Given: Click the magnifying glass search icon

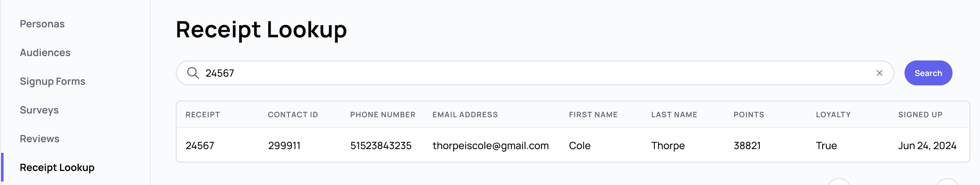Looking at the screenshot, I should [x=193, y=73].
